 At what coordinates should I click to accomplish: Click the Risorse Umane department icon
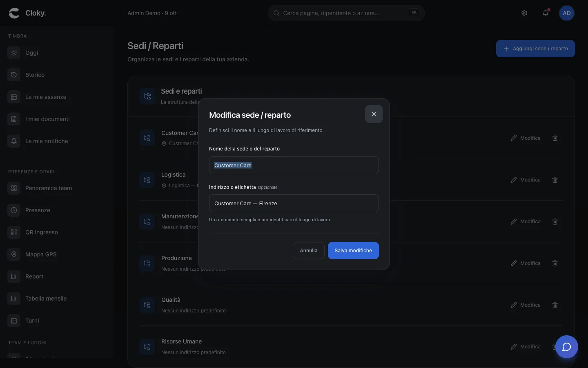click(147, 347)
